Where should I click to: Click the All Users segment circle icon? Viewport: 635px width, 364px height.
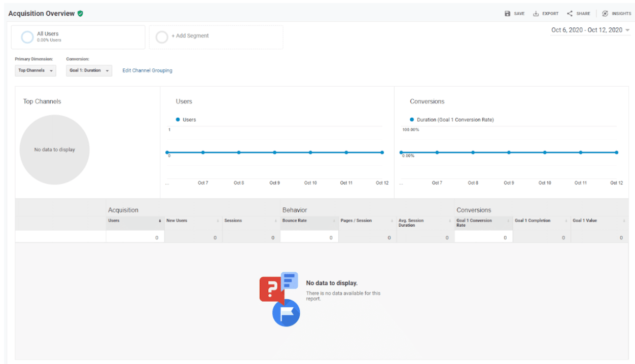(27, 37)
